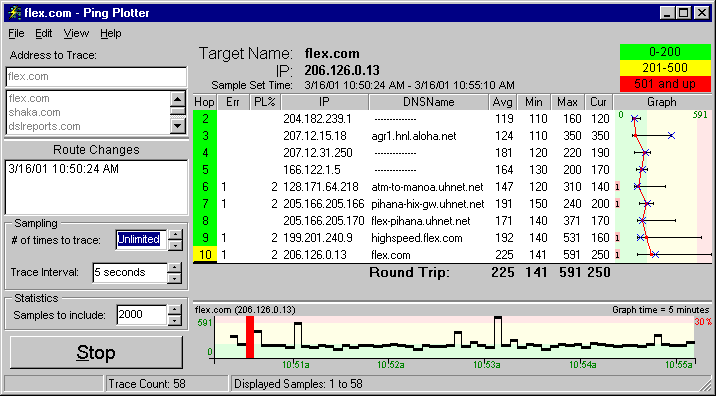
Task: Select flex.com in the address history list
Action: coord(29,98)
